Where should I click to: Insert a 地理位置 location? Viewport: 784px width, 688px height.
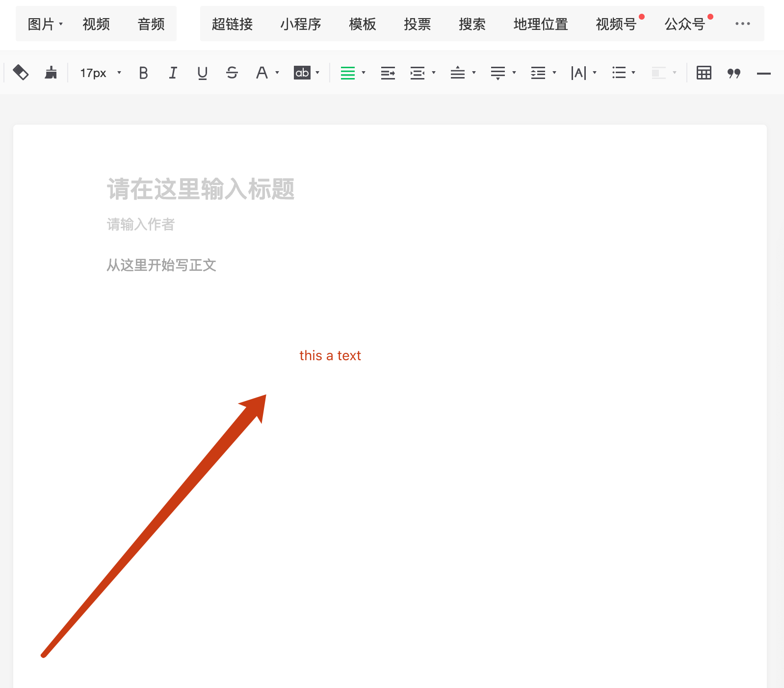pyautogui.click(x=541, y=24)
